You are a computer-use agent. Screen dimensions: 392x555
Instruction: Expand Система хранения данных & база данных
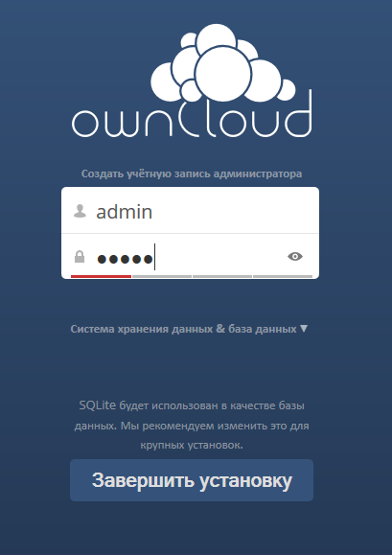pyautogui.click(x=189, y=329)
